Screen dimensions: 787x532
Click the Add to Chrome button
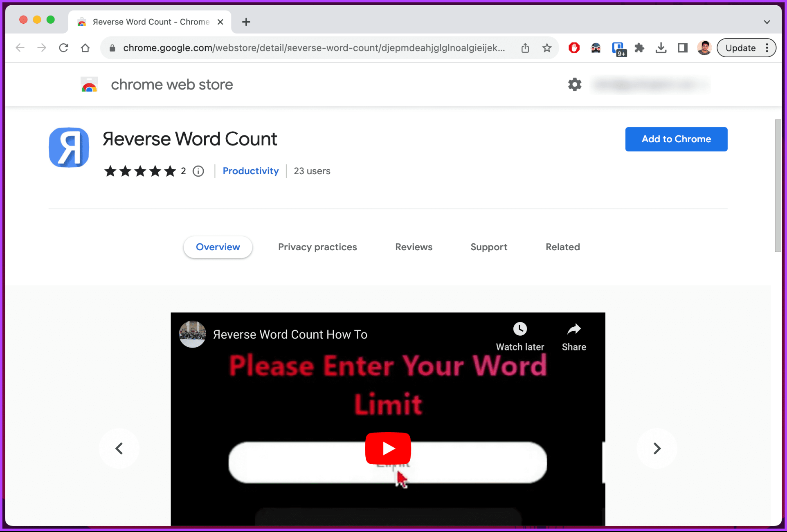pyautogui.click(x=676, y=139)
